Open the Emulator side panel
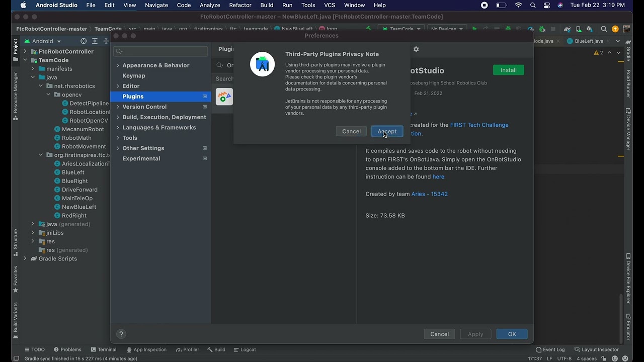The width and height of the screenshot is (644, 362). point(628,327)
